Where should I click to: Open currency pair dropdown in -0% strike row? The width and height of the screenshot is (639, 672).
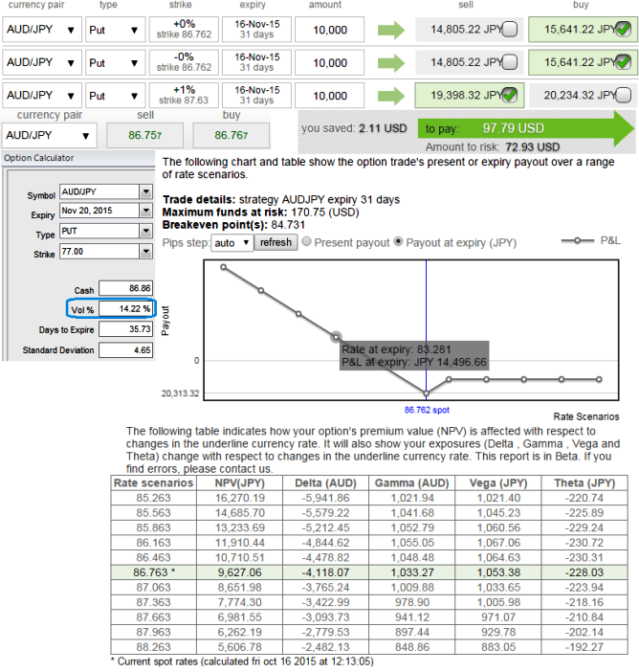pyautogui.click(x=42, y=62)
